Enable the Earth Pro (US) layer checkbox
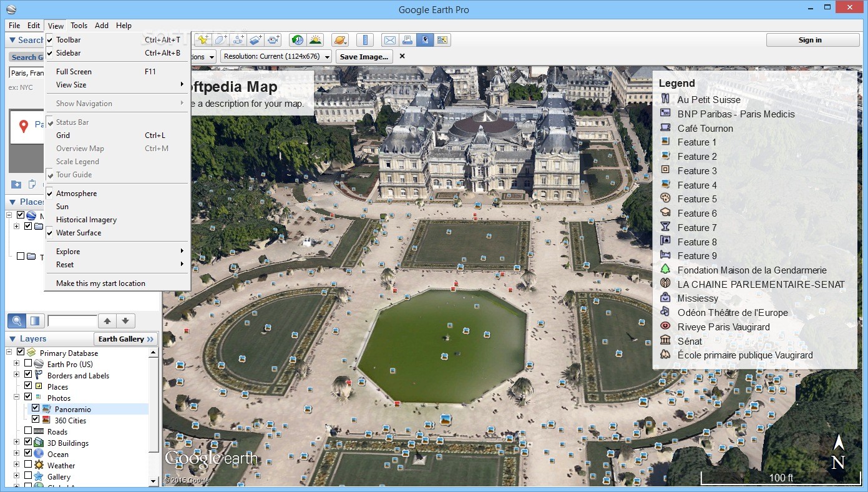Viewport: 868px width, 492px height. (x=28, y=364)
